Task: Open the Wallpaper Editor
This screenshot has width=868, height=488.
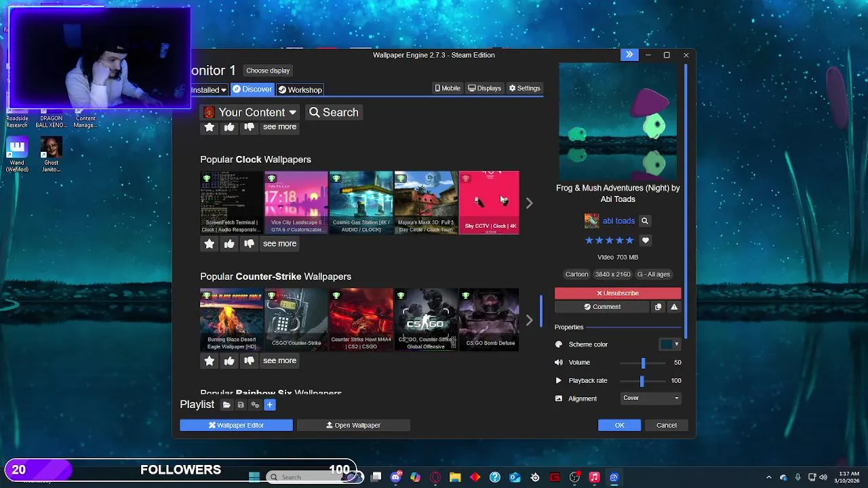Action: [236, 426]
